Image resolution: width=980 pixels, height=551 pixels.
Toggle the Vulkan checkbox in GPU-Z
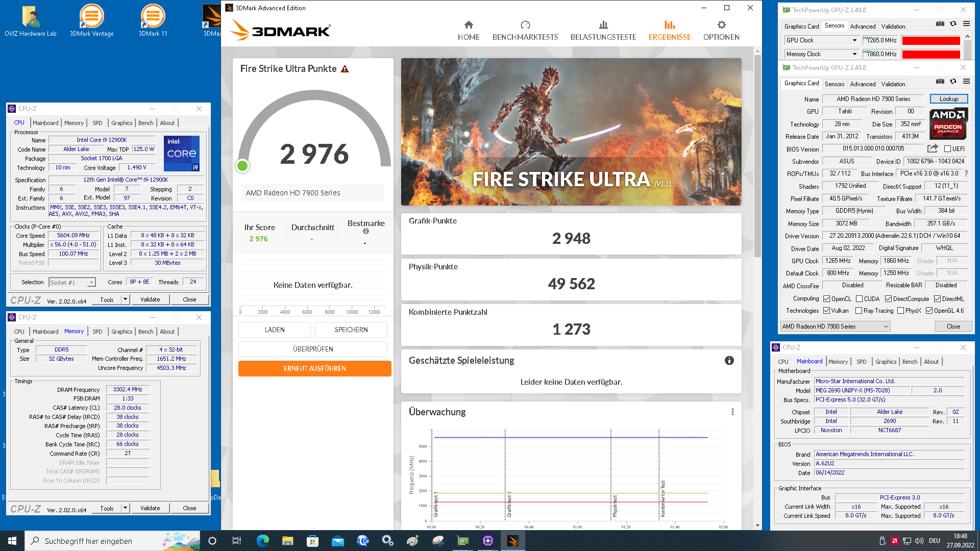click(x=826, y=311)
